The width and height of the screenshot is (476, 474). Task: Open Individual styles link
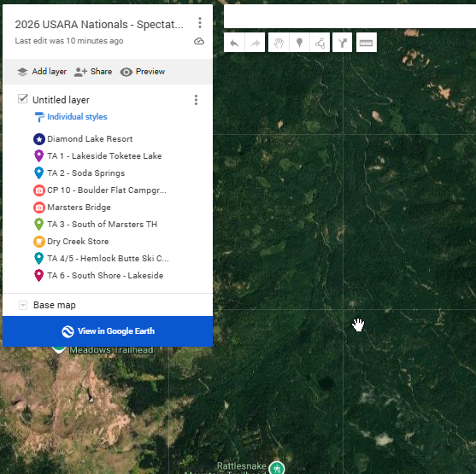point(77,117)
